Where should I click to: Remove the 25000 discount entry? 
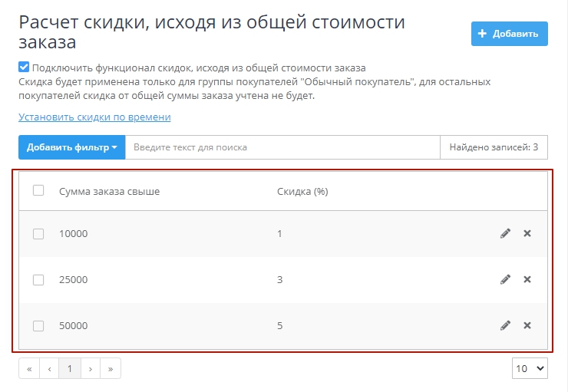pos(527,280)
